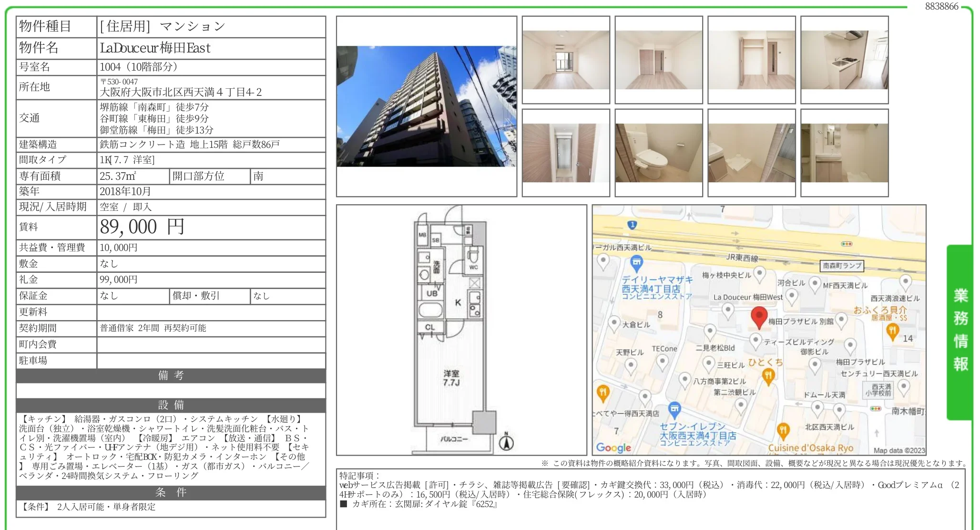This screenshot has width=980, height=530.
Task: Open the toilet thumbnail photo
Action: click(x=658, y=153)
